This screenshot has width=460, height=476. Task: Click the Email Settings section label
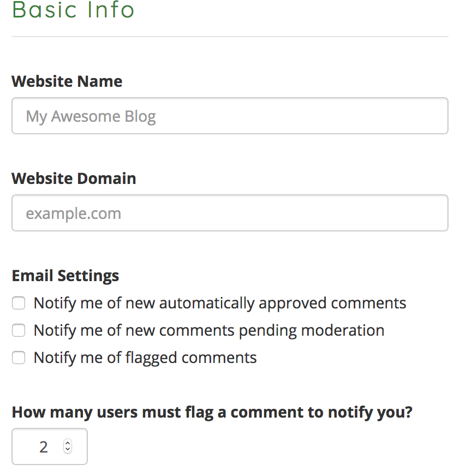coord(65,276)
